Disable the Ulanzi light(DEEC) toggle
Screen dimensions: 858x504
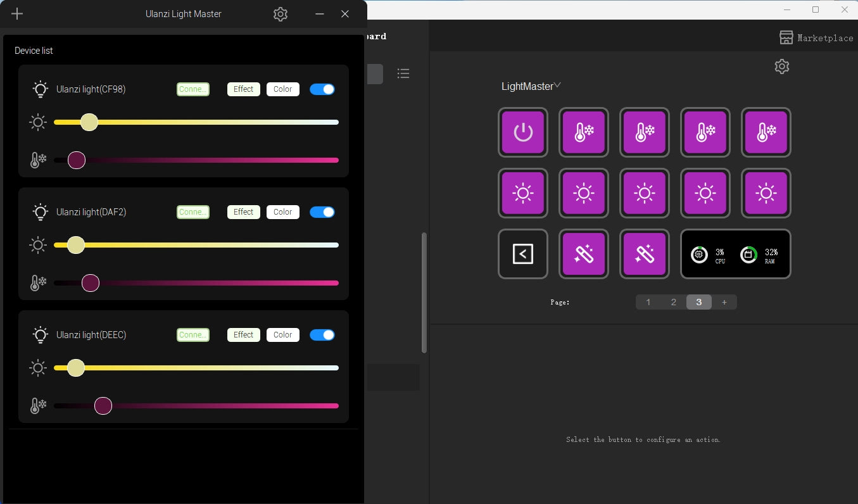point(322,335)
